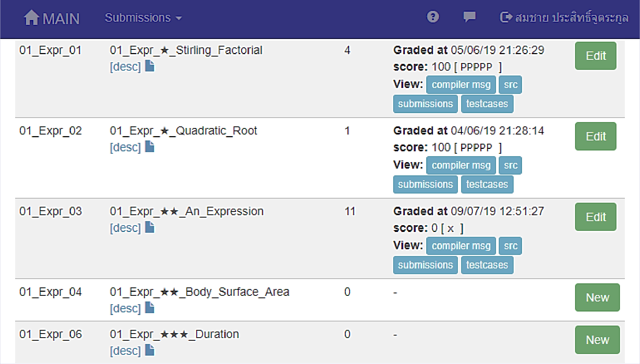This screenshot has width=640, height=364.
Task: Go to the MAIN home icon
Action: pyautogui.click(x=31, y=18)
